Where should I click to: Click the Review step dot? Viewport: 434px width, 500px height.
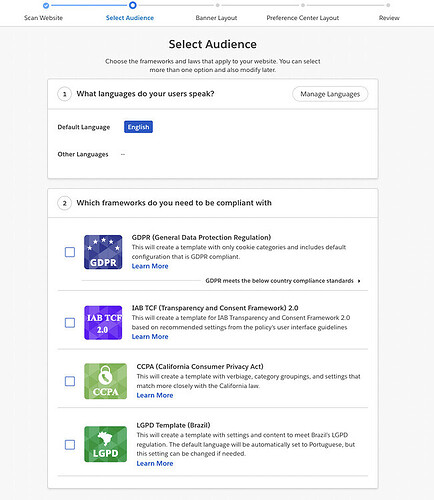click(x=388, y=5)
